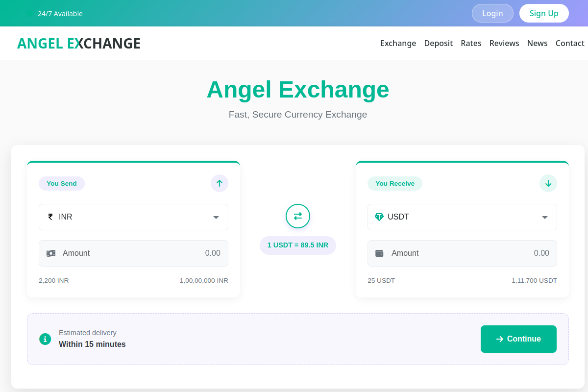Click the Tether coin icon beside USDT

[x=379, y=217]
